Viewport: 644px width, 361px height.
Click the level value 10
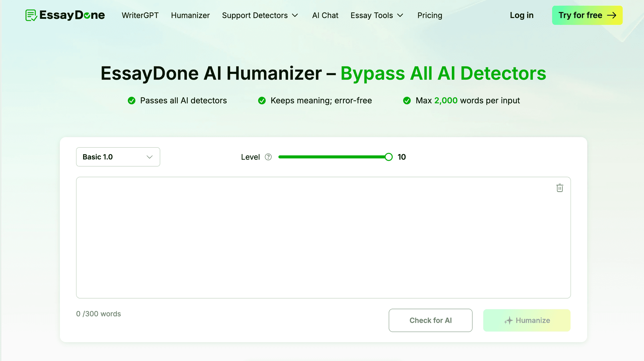(x=401, y=157)
